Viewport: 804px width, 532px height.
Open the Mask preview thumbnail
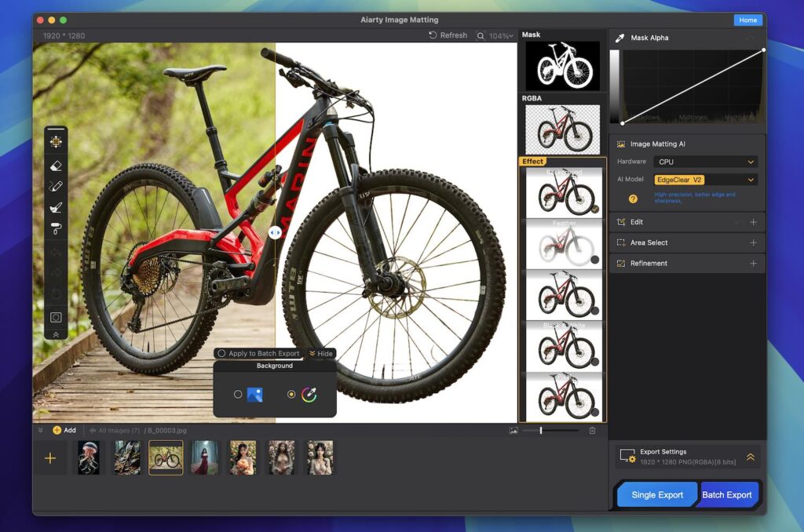pyautogui.click(x=562, y=66)
